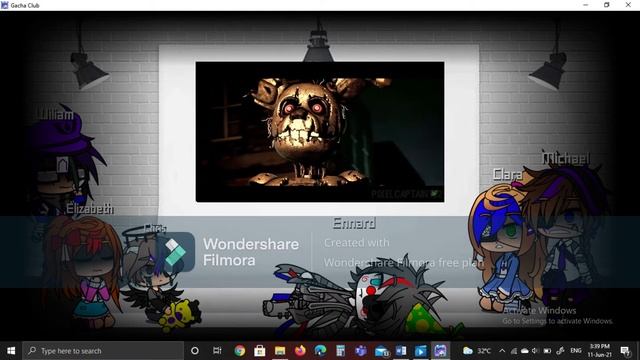The height and width of the screenshot is (360, 640).
Task: Select the Gacha Club taskbar icon
Action: click(x=440, y=351)
